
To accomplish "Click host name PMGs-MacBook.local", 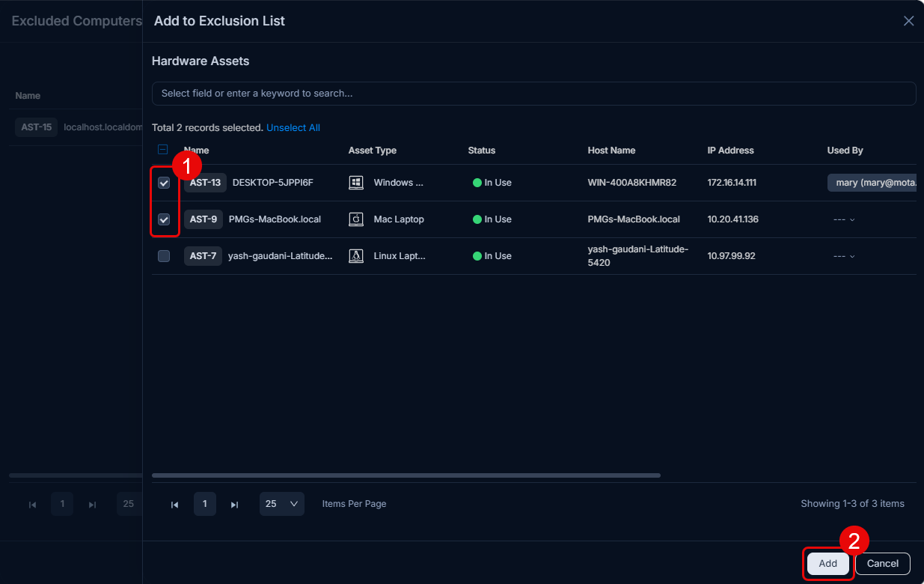I will tap(634, 219).
